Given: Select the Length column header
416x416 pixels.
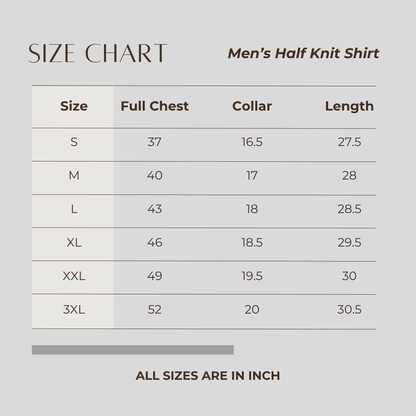Looking at the screenshot, I should coord(349,107).
